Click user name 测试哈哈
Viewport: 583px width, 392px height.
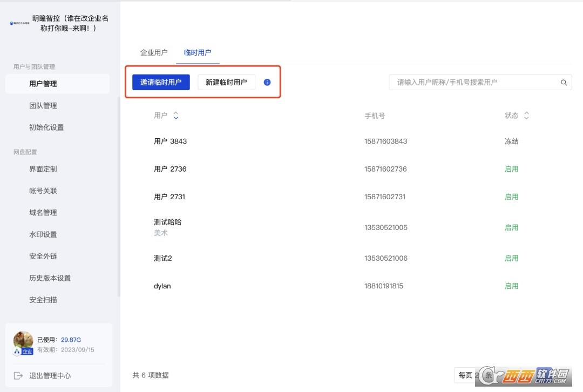[168, 222]
